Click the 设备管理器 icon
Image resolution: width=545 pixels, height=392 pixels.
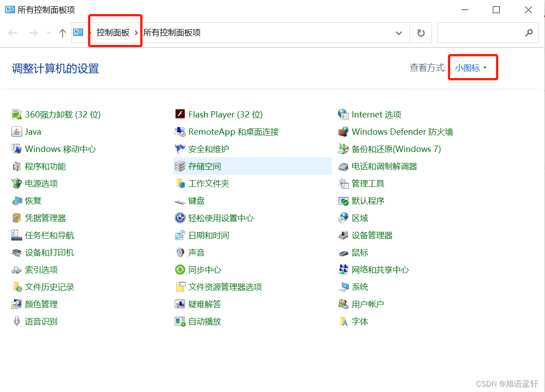pyautogui.click(x=344, y=235)
